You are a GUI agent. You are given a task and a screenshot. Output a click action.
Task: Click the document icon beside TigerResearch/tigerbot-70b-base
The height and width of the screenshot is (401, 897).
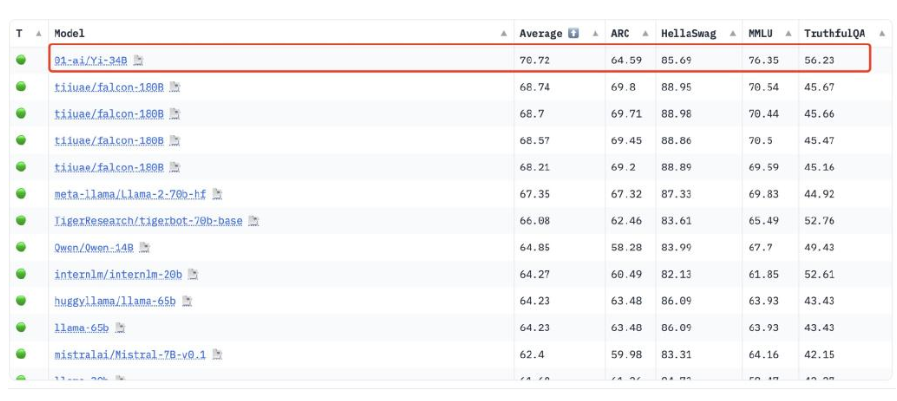pyautogui.click(x=253, y=221)
